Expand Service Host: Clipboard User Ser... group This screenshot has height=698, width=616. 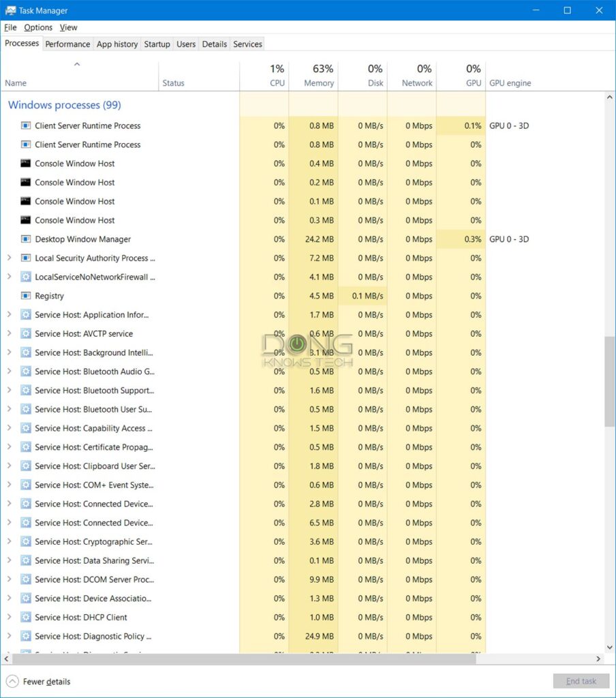[x=9, y=466]
